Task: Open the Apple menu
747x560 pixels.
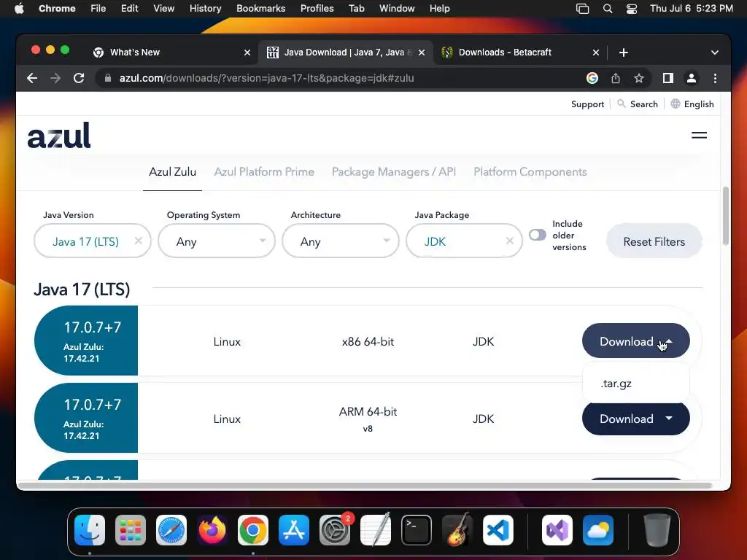Action: pyautogui.click(x=19, y=8)
